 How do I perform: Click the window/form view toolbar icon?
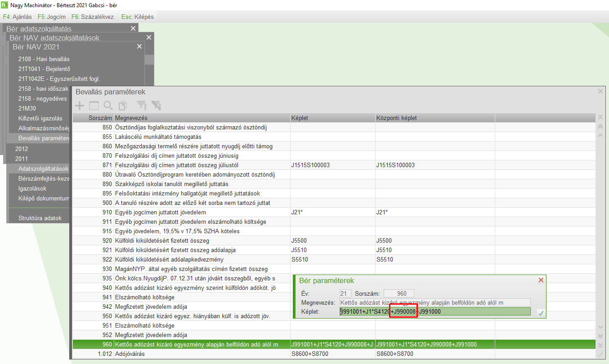94,106
